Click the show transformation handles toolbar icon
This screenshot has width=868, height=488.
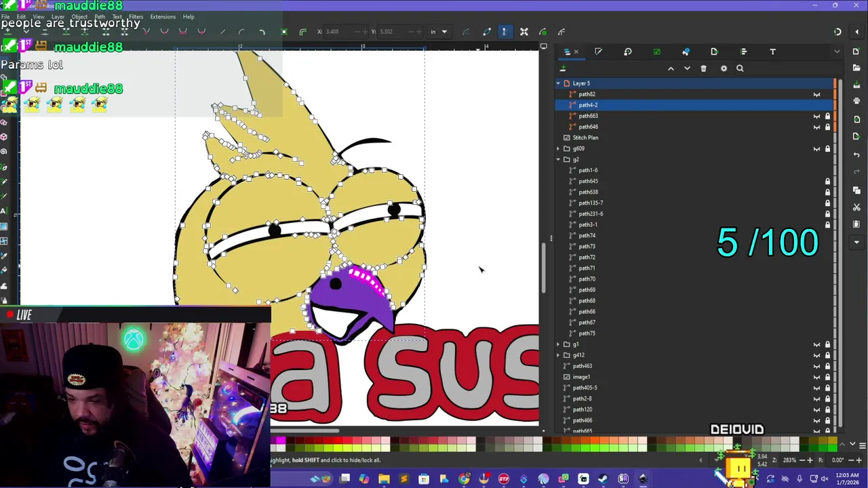point(524,32)
